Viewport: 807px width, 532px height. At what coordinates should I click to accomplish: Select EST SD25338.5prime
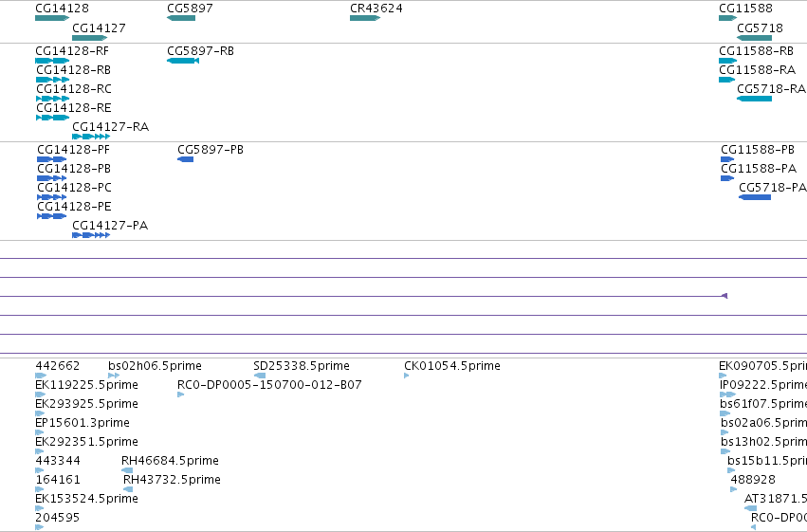(260, 376)
